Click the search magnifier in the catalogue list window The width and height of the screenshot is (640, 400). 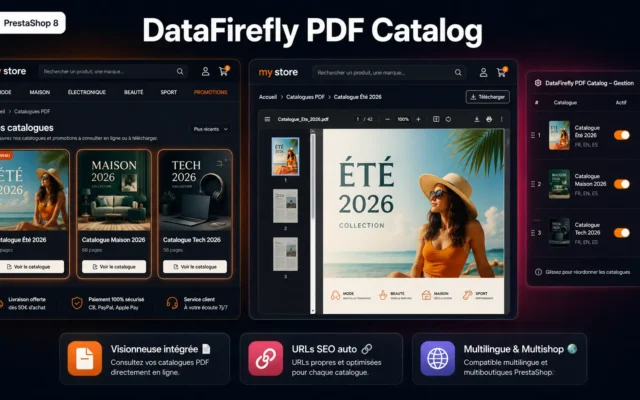pyautogui.click(x=180, y=71)
